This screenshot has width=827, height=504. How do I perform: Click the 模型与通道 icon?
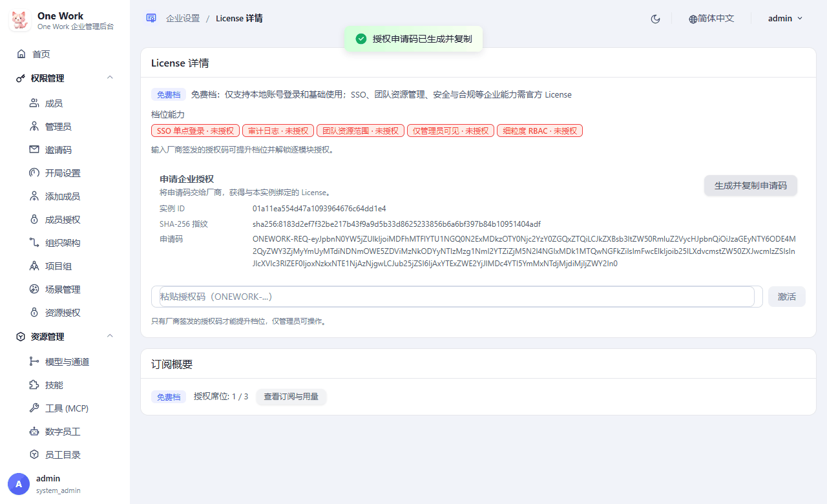coord(34,362)
